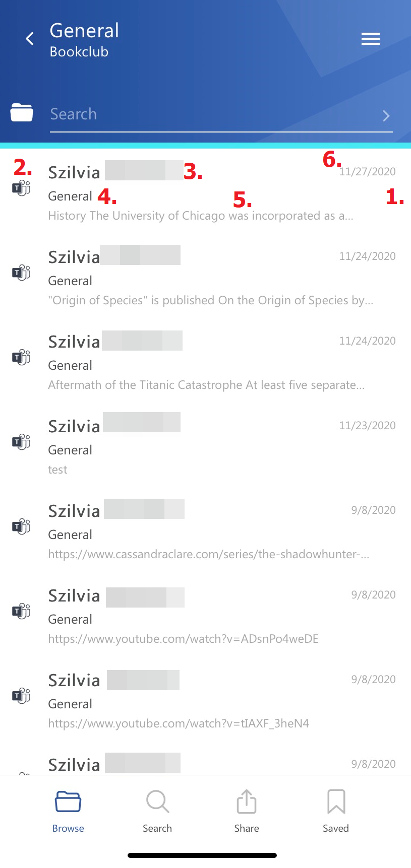Screen dimensions: 411x868
Task: Tap the Browse folder icon
Action: tap(68, 802)
